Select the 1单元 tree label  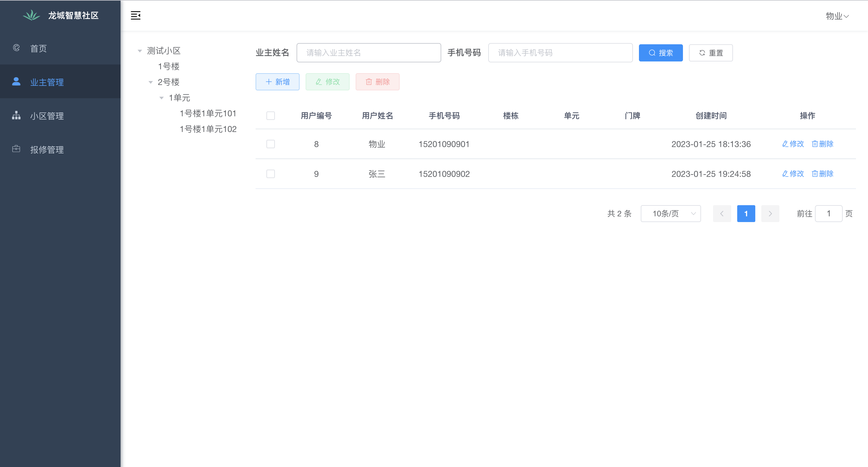pyautogui.click(x=179, y=98)
